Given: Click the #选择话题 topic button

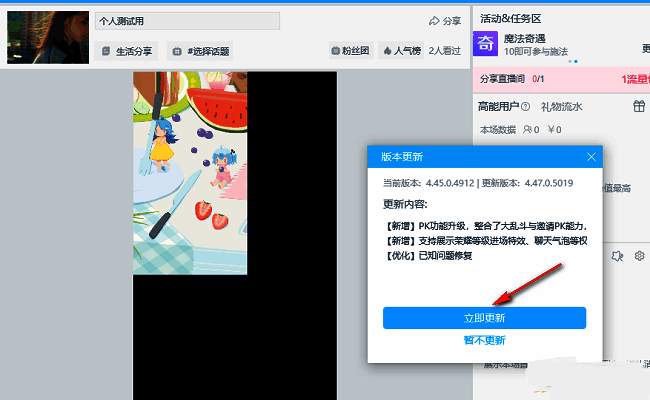Looking at the screenshot, I should [x=200, y=51].
